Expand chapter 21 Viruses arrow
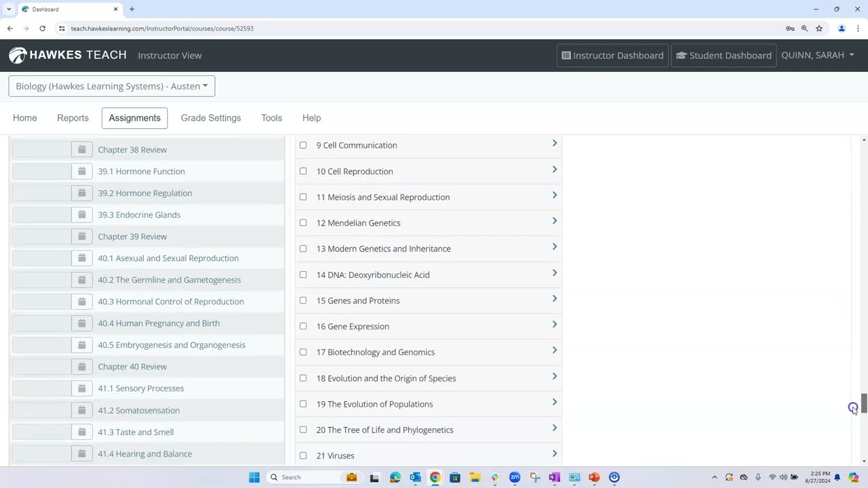The image size is (868, 488). point(554,453)
